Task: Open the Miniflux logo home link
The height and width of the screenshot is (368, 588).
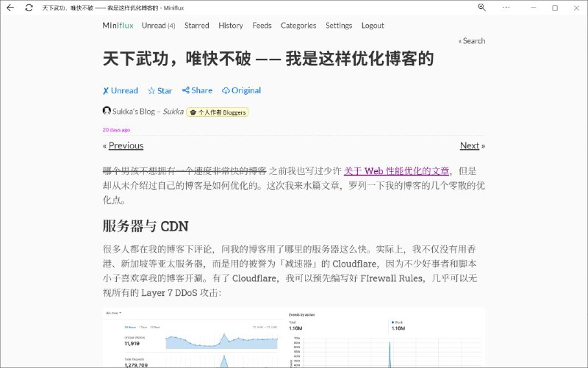Action: [118, 25]
